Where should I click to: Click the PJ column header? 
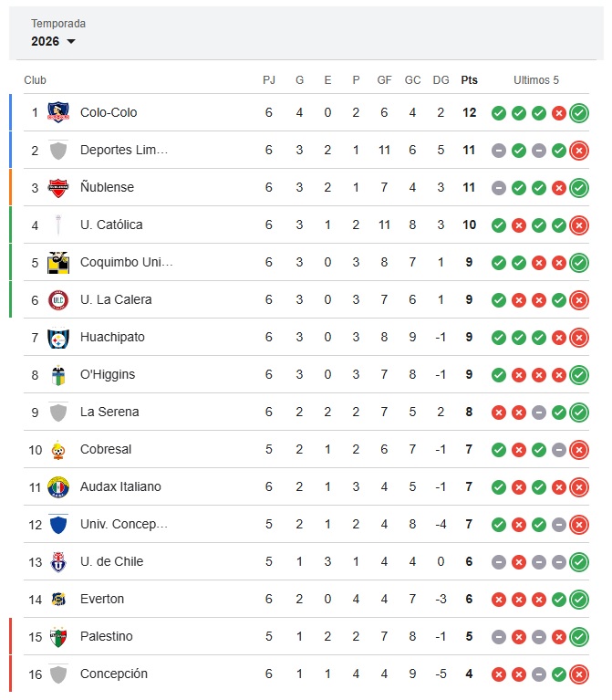coord(269,80)
